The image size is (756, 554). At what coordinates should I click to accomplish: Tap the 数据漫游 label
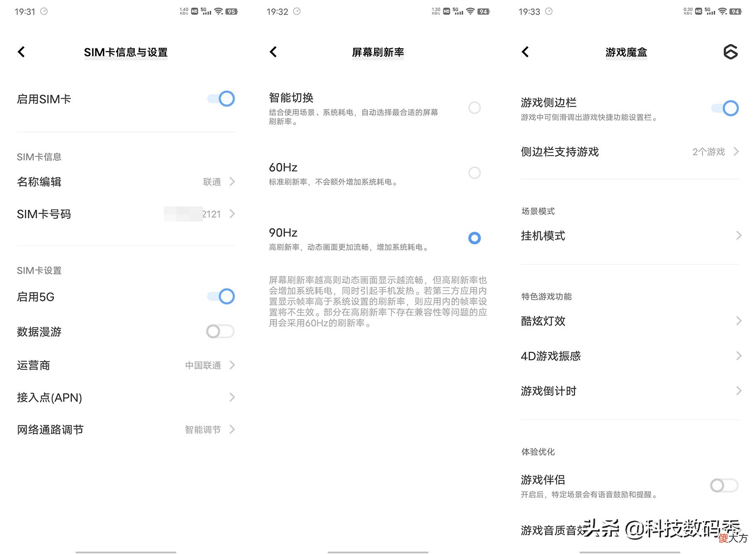39,332
